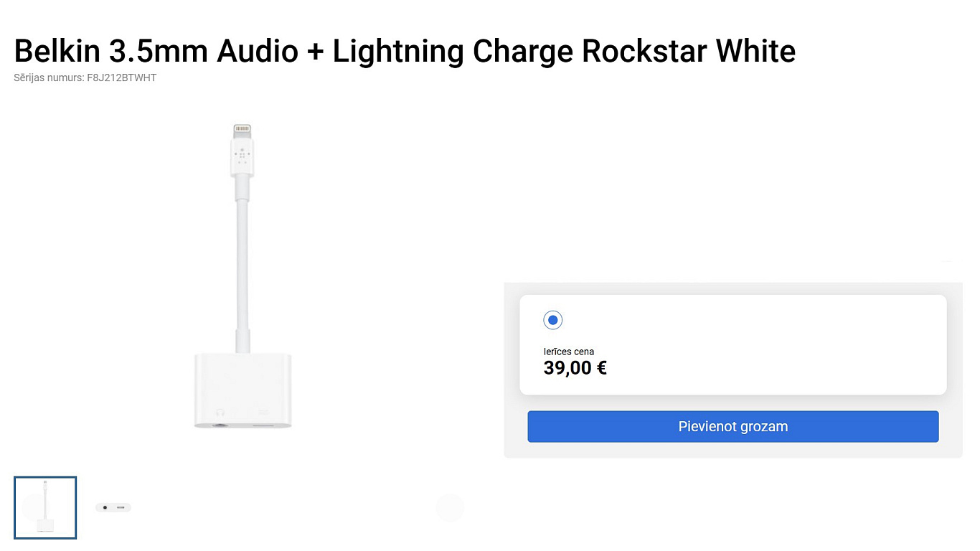Viewport: 980px width, 551px height.
Task: Show the second thumbnail with adapter ports
Action: tap(113, 507)
